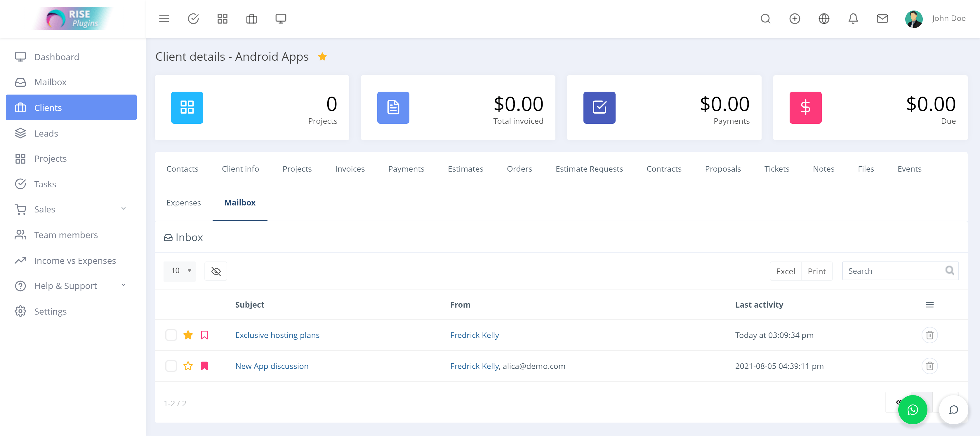
Task: Click the Projects grid icon in sidebar
Action: tap(21, 158)
